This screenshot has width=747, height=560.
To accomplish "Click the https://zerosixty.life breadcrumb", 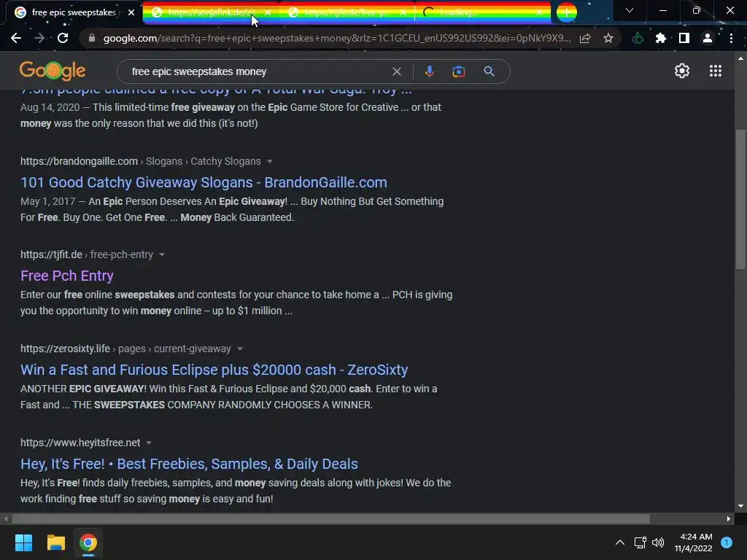I will 65,349.
